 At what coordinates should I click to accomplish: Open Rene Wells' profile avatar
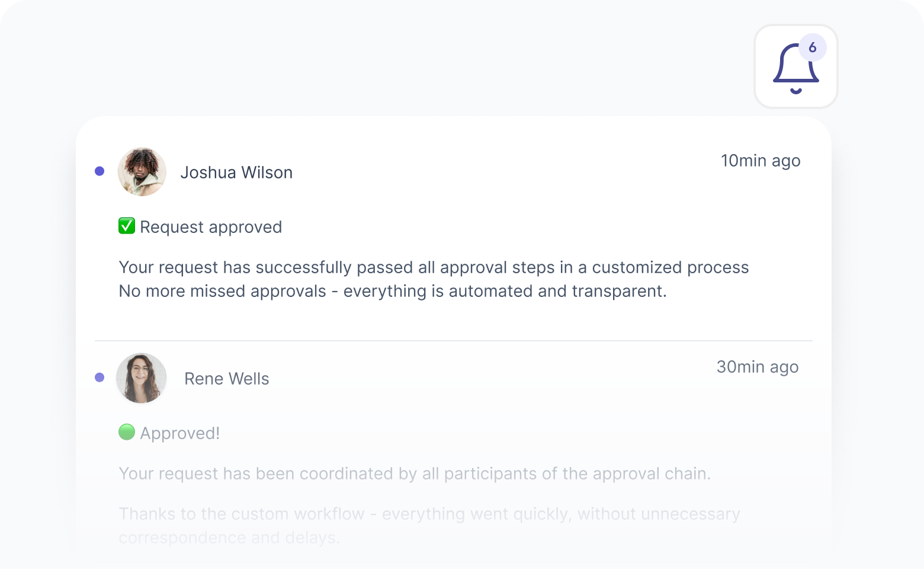(x=141, y=378)
